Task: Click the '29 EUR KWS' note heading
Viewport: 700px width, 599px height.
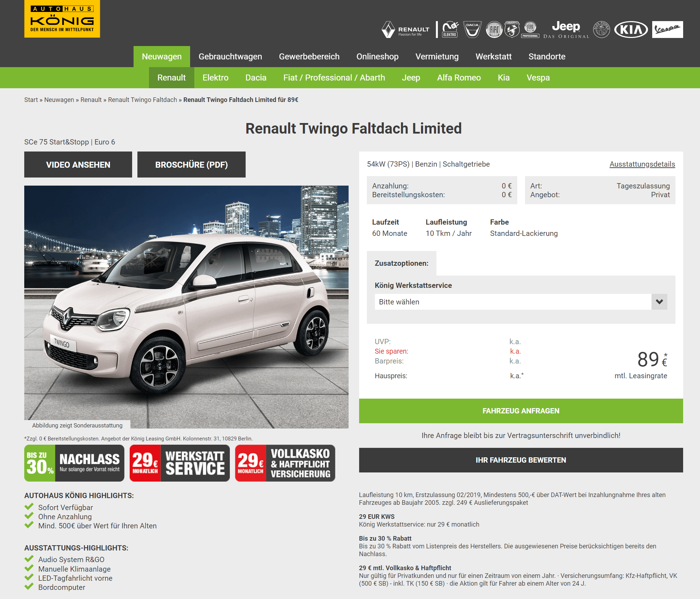Action: 377,517
